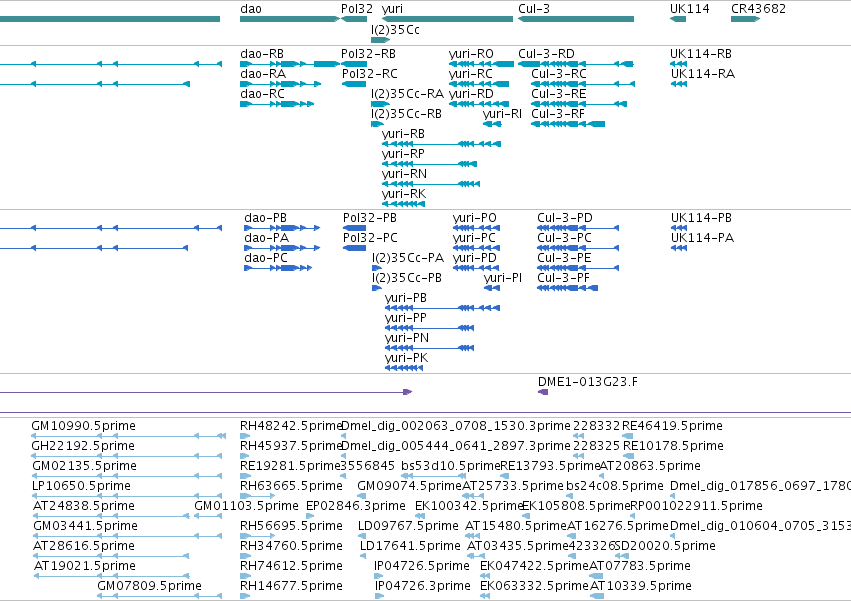Select protein yuri-PN

pyautogui.click(x=429, y=348)
